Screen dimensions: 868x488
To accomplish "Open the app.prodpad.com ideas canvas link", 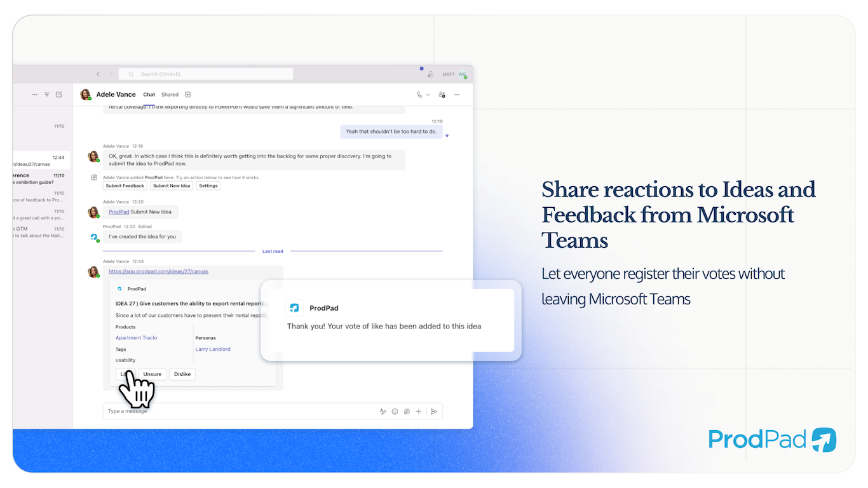I will (159, 271).
